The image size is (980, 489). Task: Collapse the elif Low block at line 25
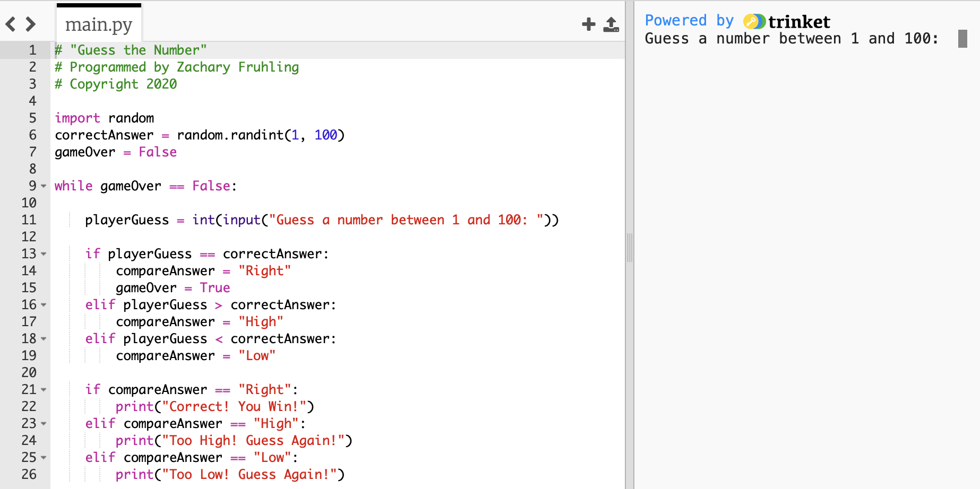click(x=44, y=458)
